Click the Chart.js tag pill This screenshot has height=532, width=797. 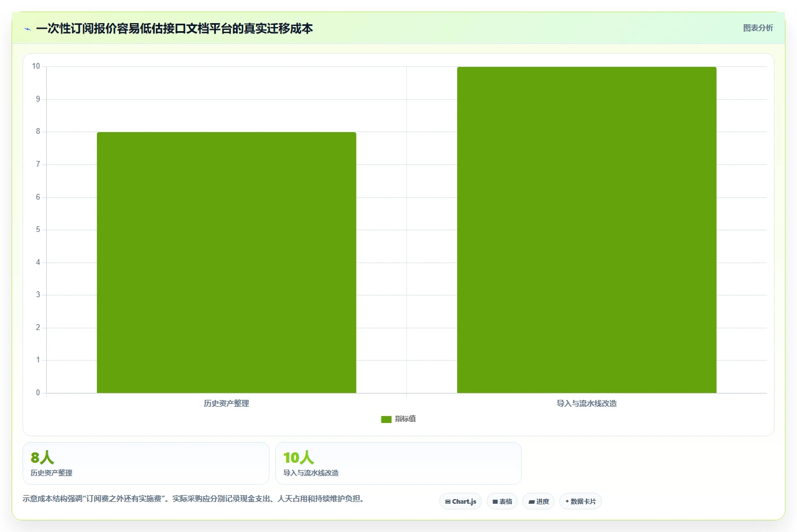[461, 501]
